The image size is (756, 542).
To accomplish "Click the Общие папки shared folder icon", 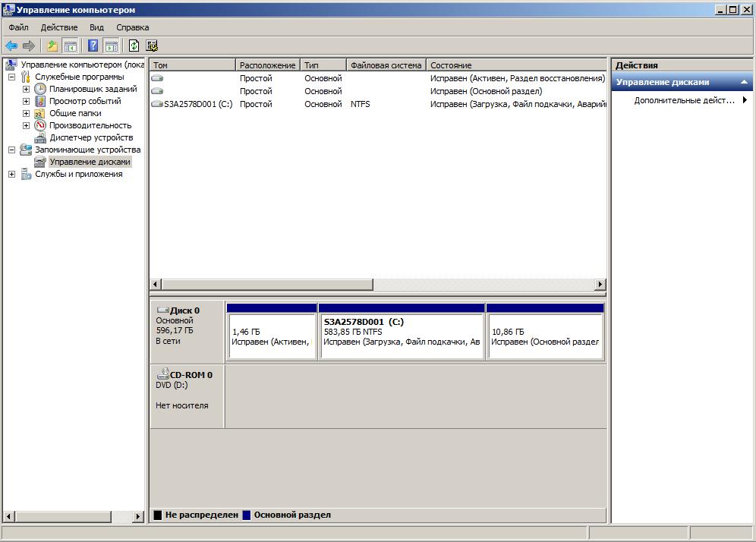I will [40, 113].
